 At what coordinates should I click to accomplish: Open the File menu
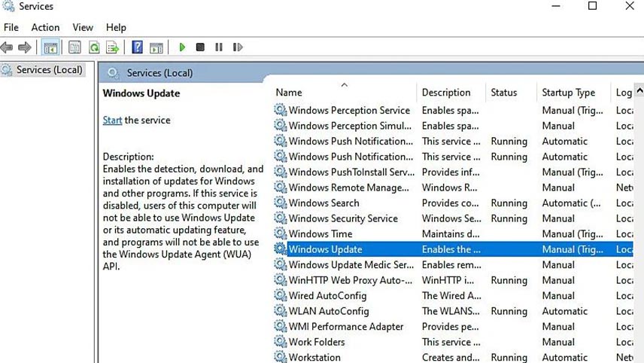[x=11, y=28]
